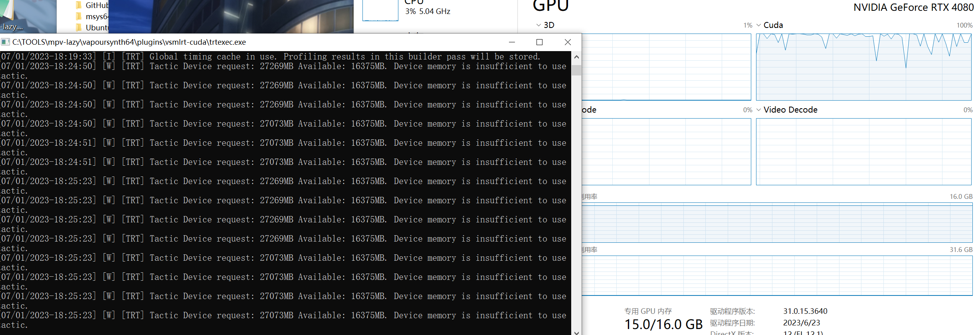This screenshot has height=335, width=980.
Task: Click the 3D engine usage graph
Action: click(x=666, y=67)
